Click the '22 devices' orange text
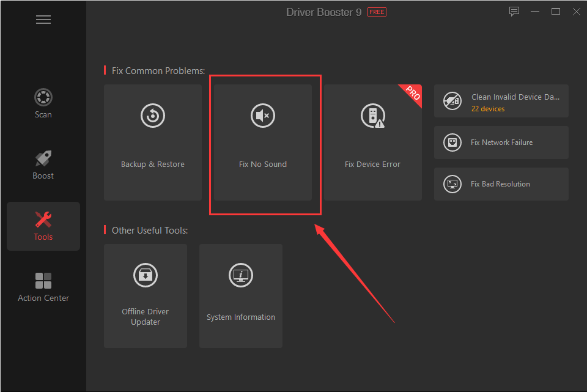587x392 pixels. coord(488,109)
